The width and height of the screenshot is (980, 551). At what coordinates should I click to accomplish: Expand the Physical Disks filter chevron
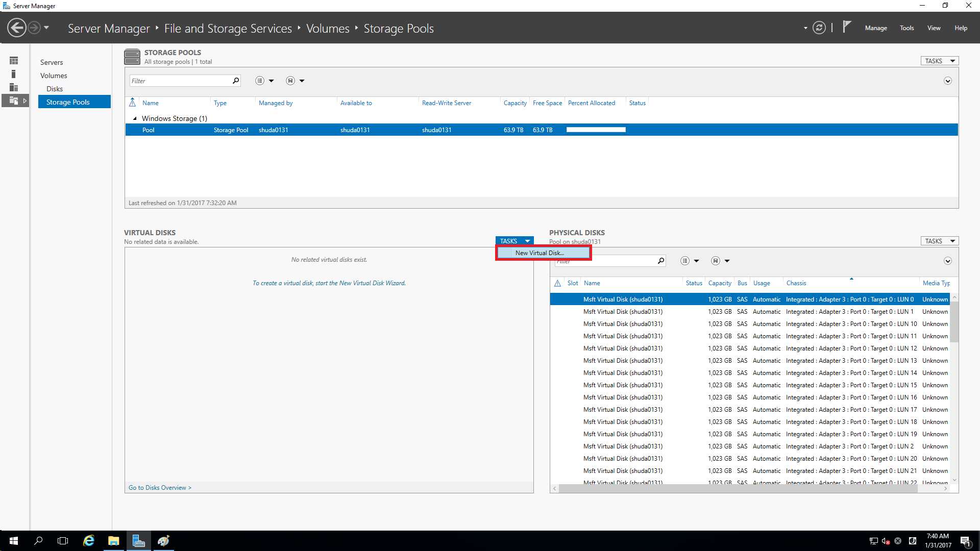[x=948, y=261]
